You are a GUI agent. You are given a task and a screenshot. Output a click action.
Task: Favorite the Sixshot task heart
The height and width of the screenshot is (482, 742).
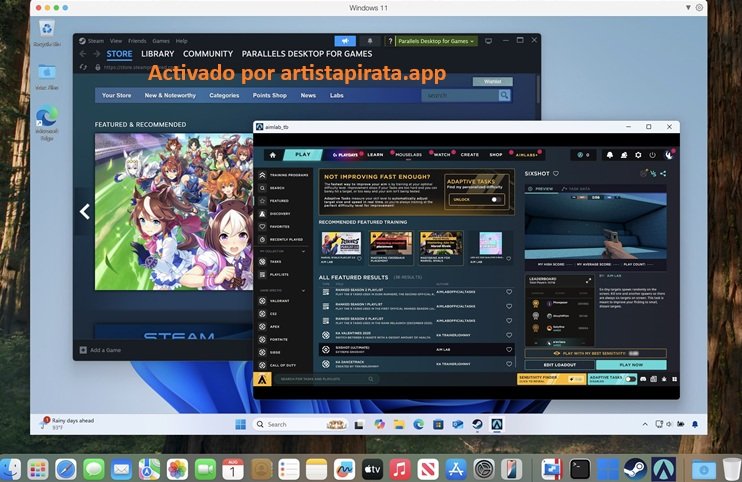point(556,174)
